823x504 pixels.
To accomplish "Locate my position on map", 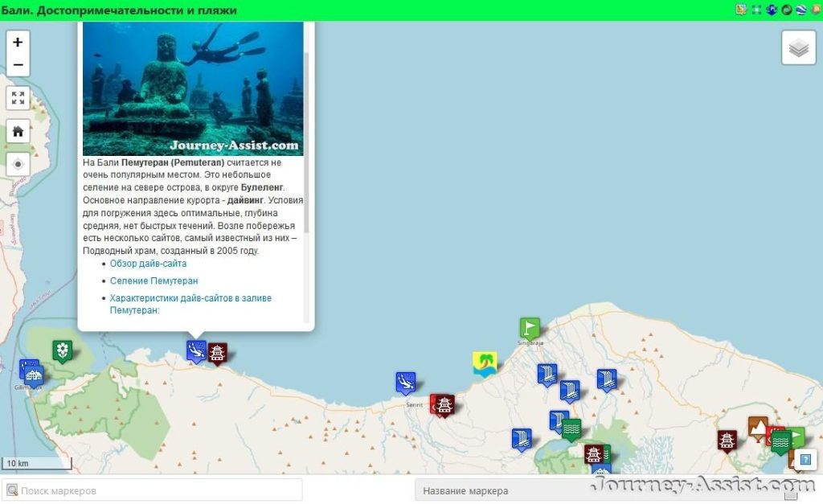I will click(x=18, y=164).
